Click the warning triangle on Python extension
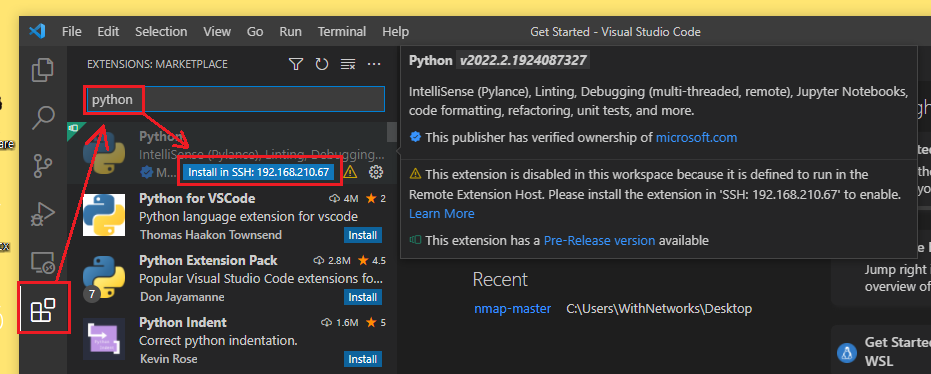931x374 pixels. [350, 172]
